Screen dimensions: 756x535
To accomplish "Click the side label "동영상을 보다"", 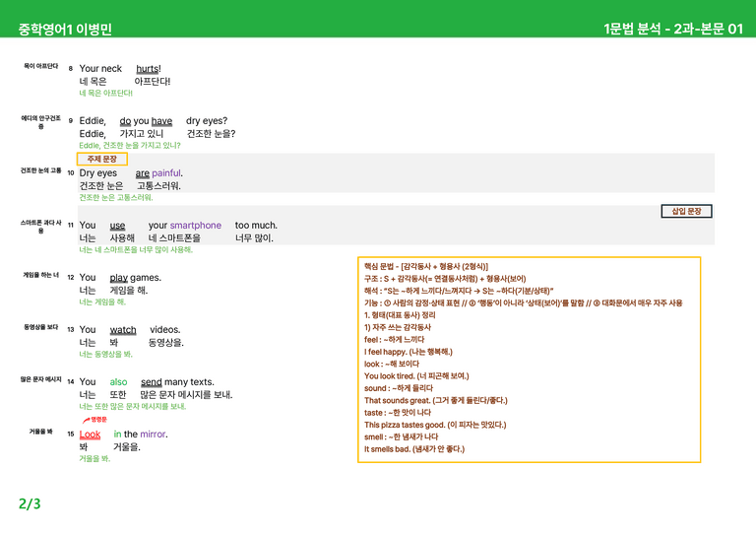I will (x=41, y=327).
